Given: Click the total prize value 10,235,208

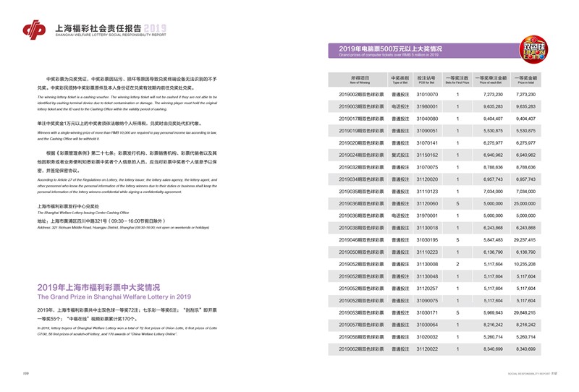Looking at the screenshot, I should click(x=524, y=264).
